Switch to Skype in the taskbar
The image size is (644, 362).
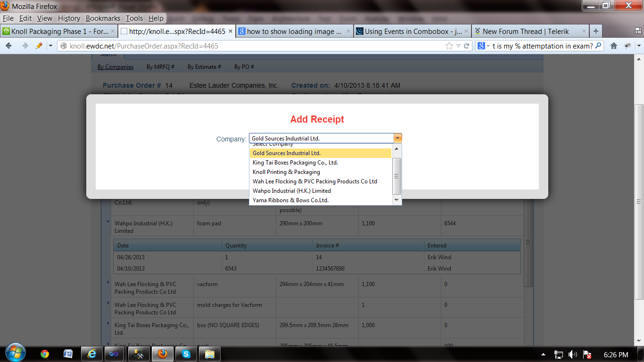(186, 354)
